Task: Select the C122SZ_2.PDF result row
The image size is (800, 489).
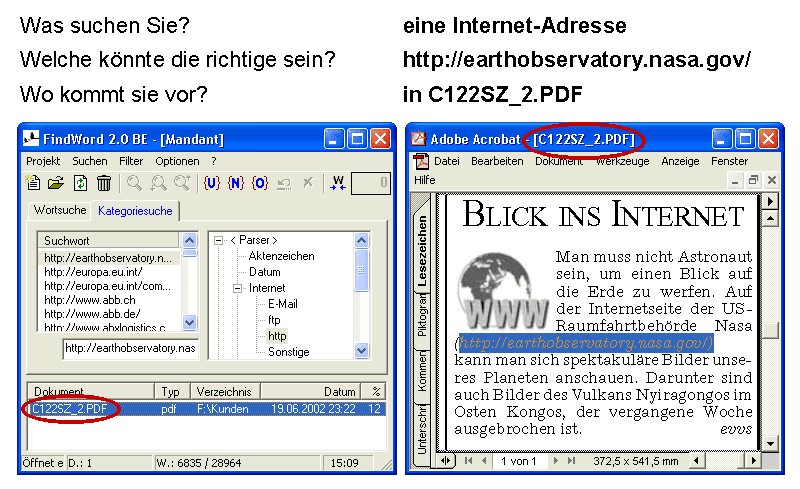Action: click(x=207, y=409)
